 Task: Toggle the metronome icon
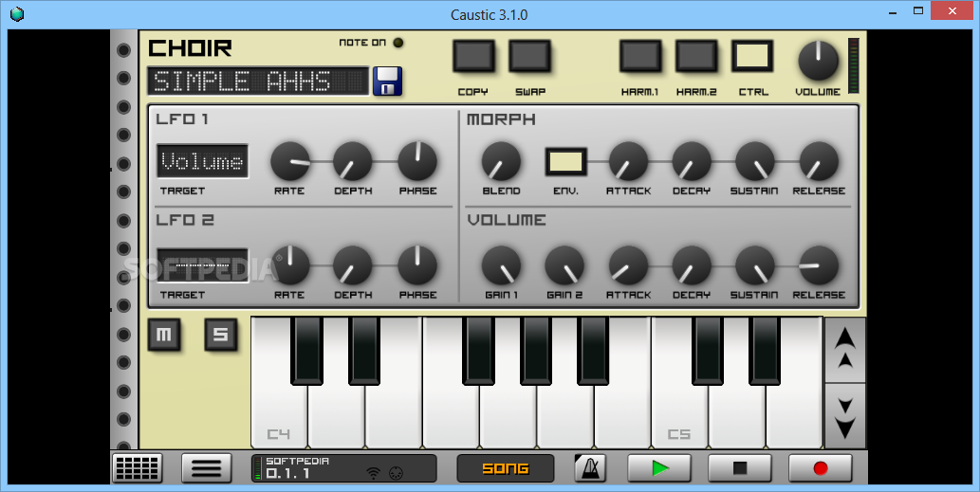click(590, 468)
